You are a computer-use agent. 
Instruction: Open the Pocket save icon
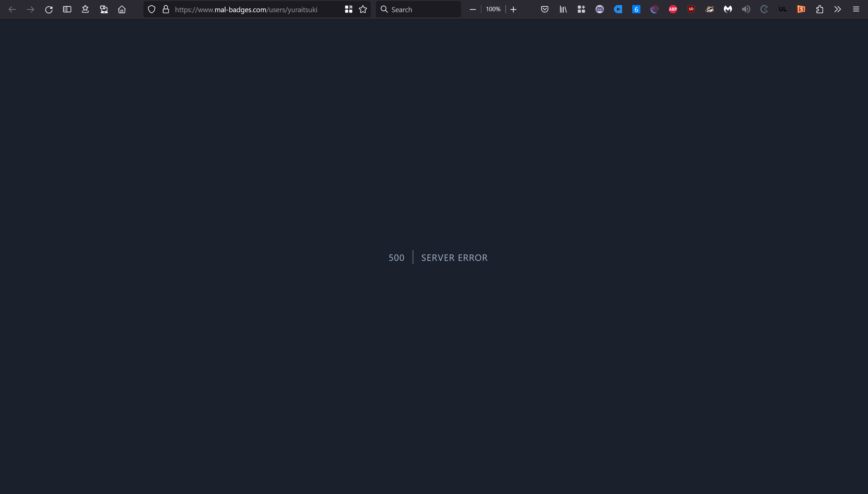[x=545, y=9]
